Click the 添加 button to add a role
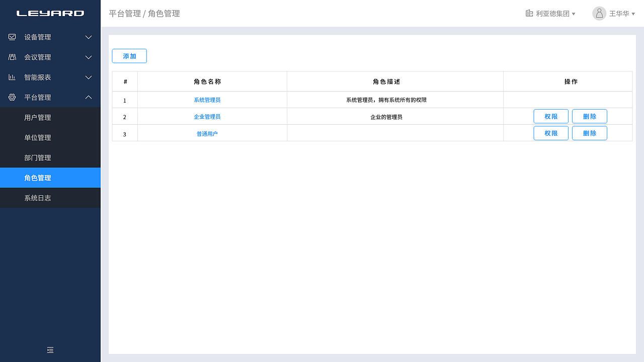This screenshot has width=644, height=362. pyautogui.click(x=129, y=56)
